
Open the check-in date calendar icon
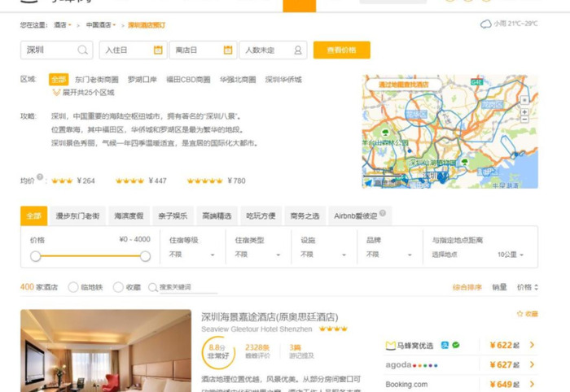158,50
